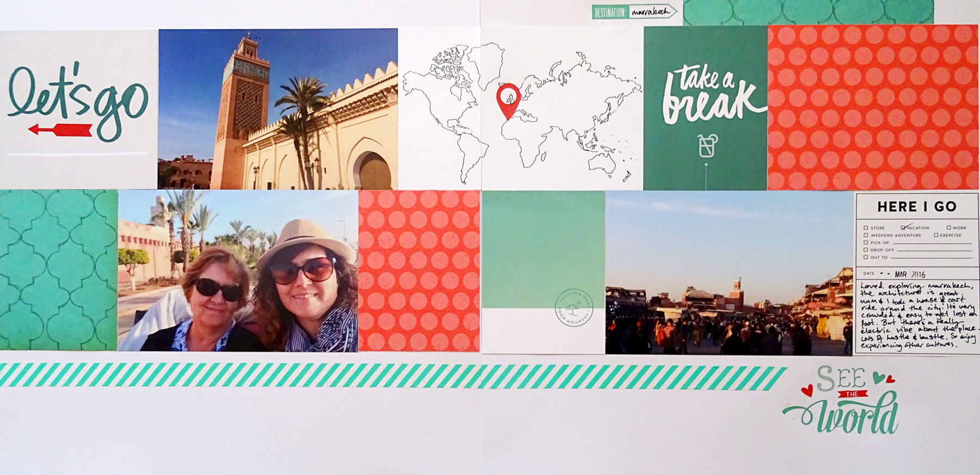Click the 'MAR 2016' date field

point(910,275)
